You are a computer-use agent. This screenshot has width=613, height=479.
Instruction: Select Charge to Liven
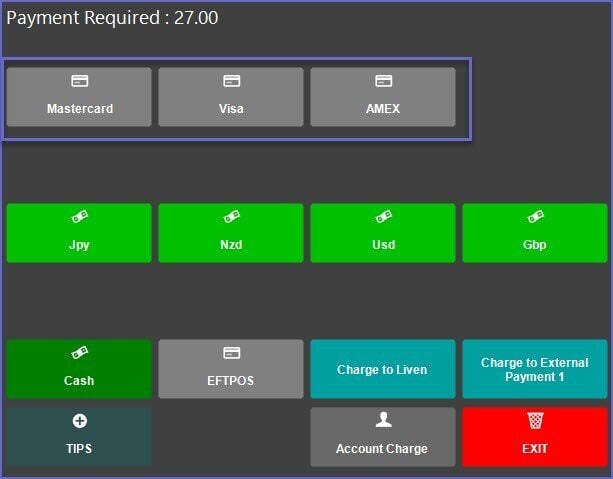(383, 370)
